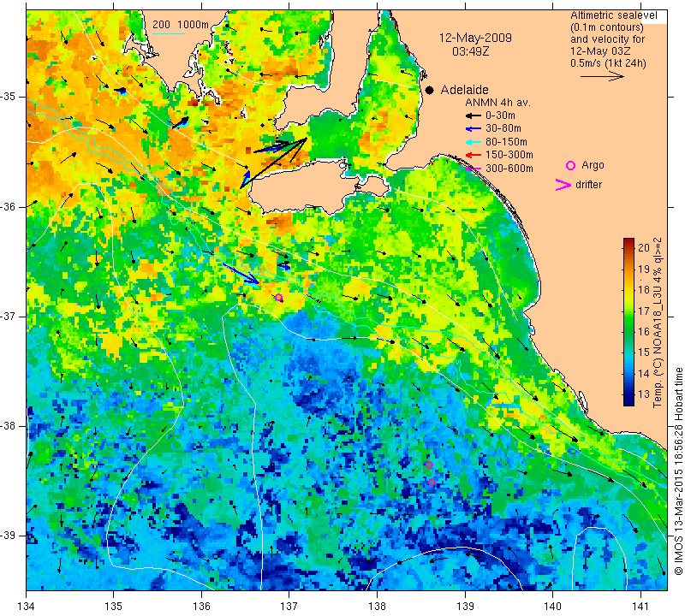The image size is (685, 616).
Task: Click the latitude axis label '-39'
Action: pyautogui.click(x=9, y=536)
